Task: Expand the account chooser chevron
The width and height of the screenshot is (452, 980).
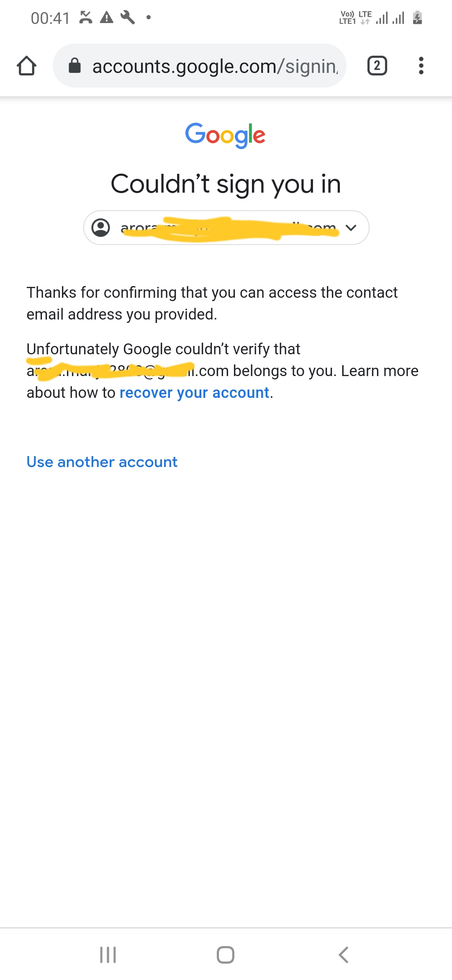Action: (x=351, y=227)
